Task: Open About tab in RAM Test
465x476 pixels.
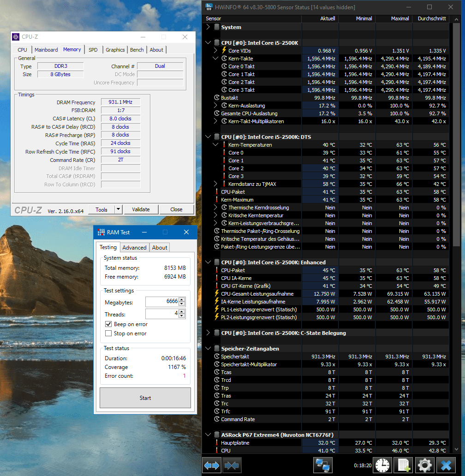Action: (160, 247)
